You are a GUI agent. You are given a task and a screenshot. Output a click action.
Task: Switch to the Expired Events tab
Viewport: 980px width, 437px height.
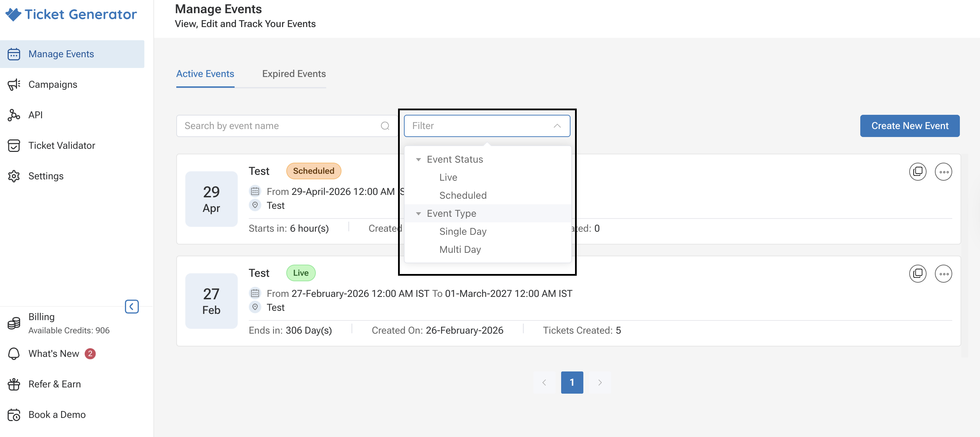click(294, 74)
